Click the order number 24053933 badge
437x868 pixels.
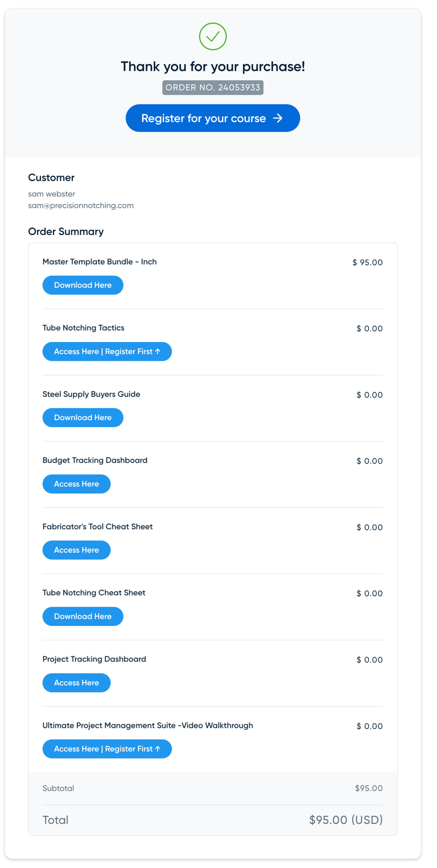tap(213, 88)
